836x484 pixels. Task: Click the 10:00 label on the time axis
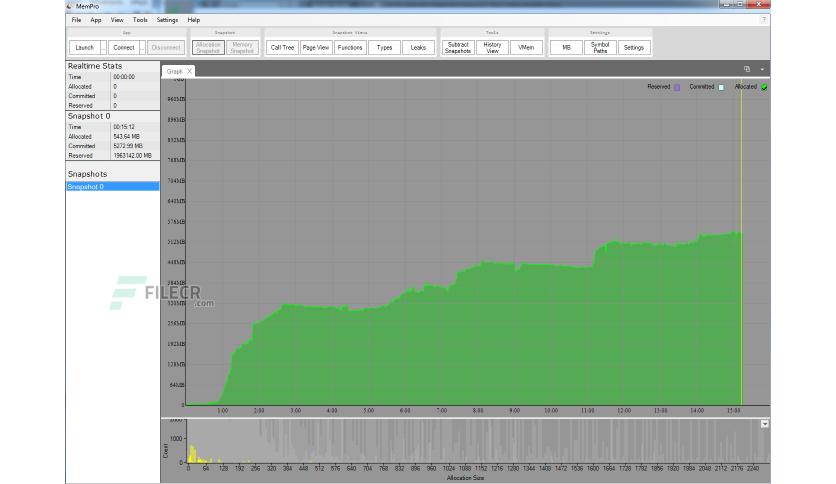coord(551,410)
